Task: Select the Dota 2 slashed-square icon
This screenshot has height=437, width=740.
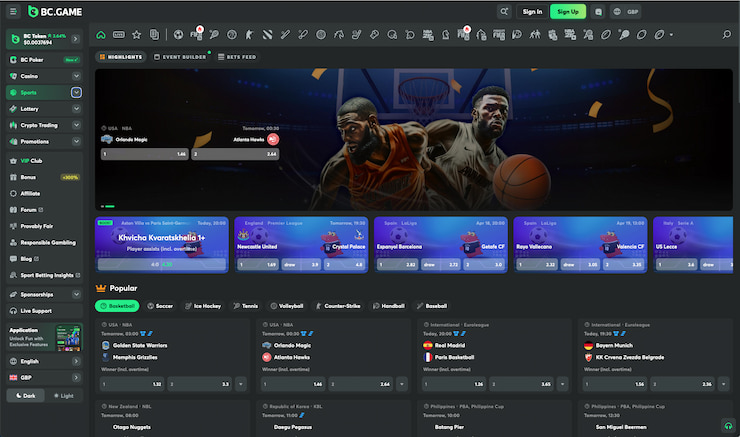Action: (267, 34)
